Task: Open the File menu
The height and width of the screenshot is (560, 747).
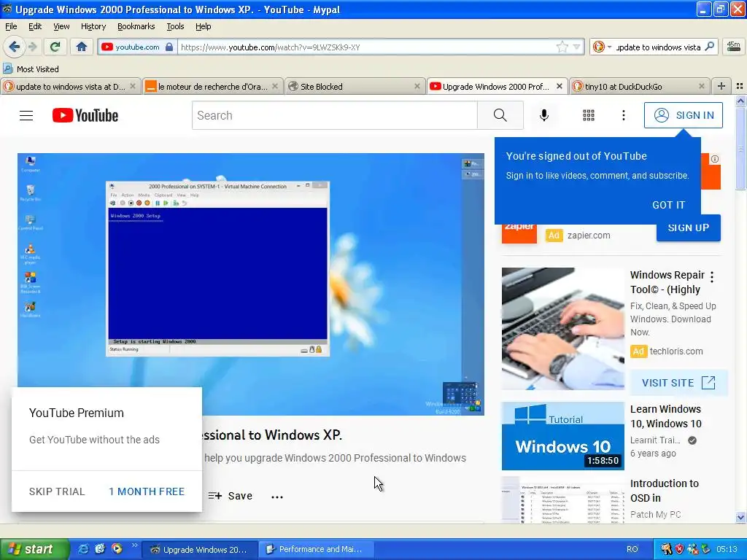Action: pos(11,26)
